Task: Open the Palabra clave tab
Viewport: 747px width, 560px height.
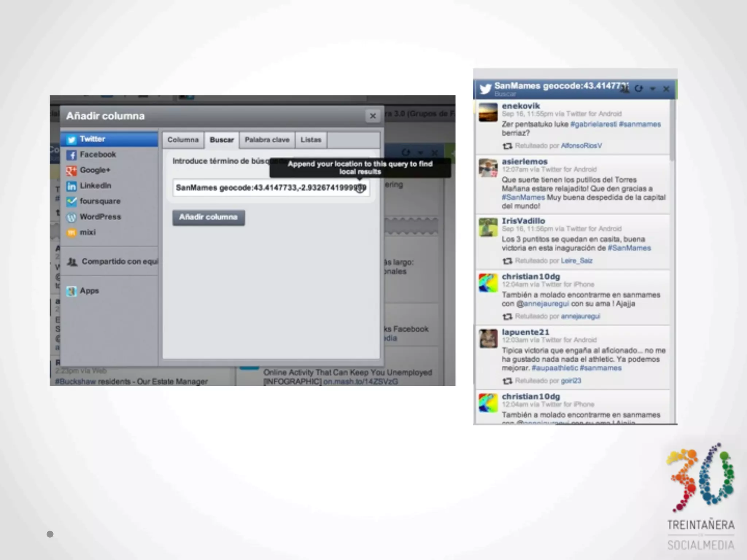Action: pos(267,140)
